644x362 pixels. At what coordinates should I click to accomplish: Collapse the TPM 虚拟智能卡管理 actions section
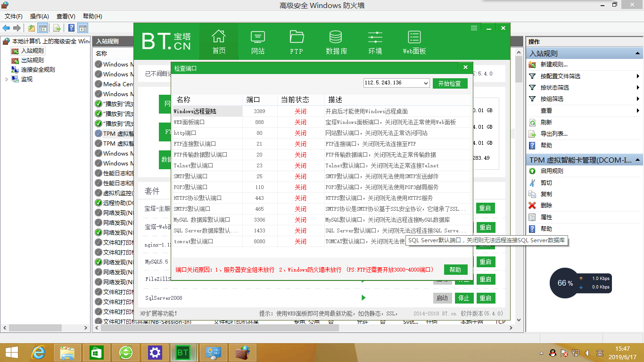click(x=585, y=160)
